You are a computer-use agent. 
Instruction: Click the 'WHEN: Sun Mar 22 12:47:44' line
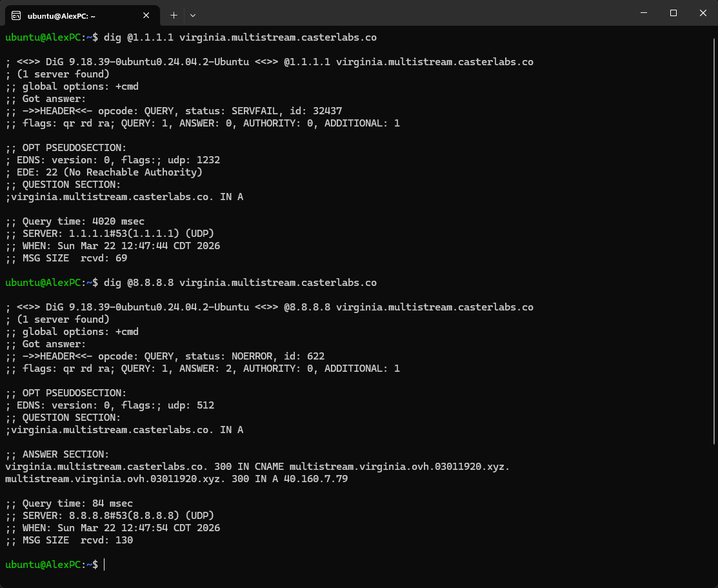[x=112, y=246]
